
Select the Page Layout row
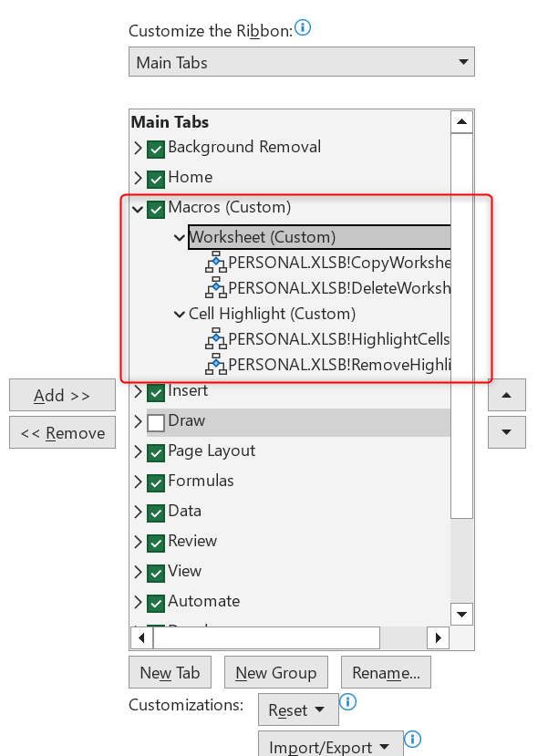tap(212, 451)
